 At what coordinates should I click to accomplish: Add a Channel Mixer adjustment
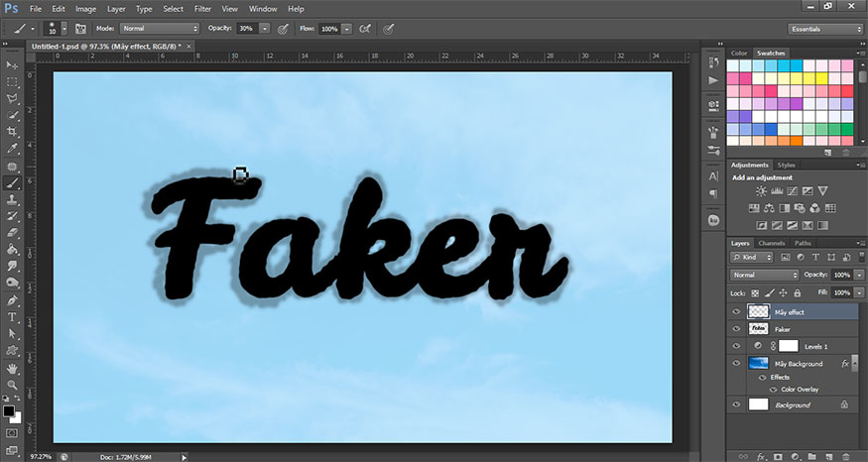click(814, 208)
